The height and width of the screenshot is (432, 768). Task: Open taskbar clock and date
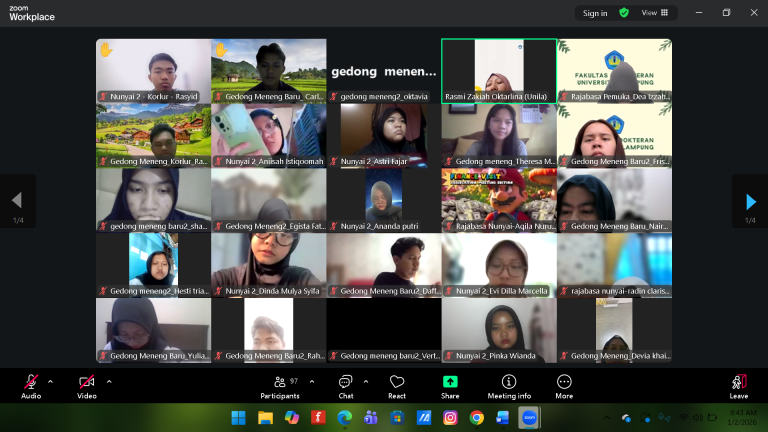[x=742, y=417]
